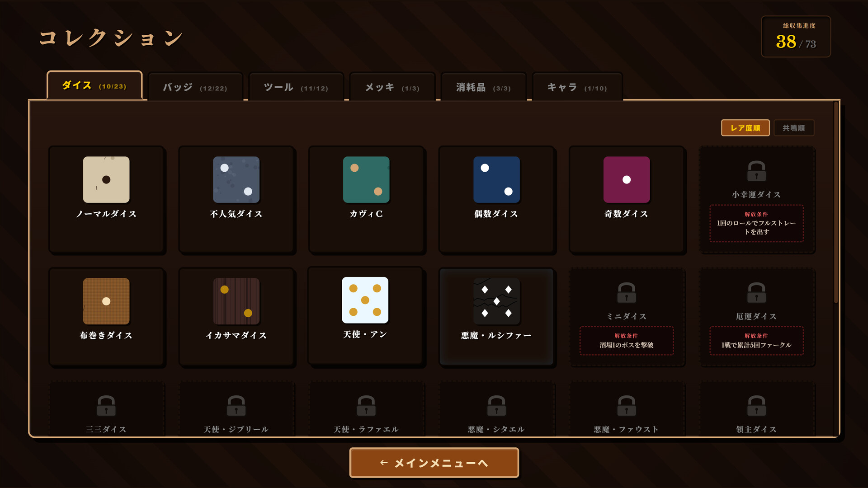Select the ノーマルダイス dice icon
Viewport: 868px width, 488px height.
(x=106, y=179)
